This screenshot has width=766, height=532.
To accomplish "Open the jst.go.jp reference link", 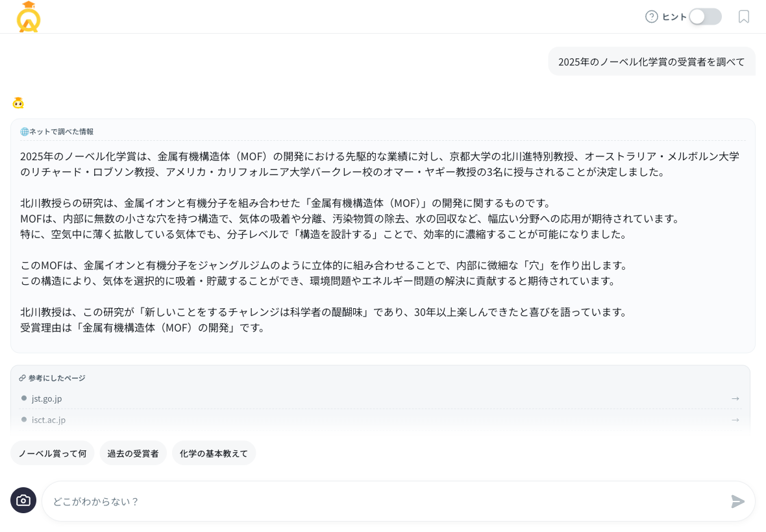I will click(x=47, y=398).
